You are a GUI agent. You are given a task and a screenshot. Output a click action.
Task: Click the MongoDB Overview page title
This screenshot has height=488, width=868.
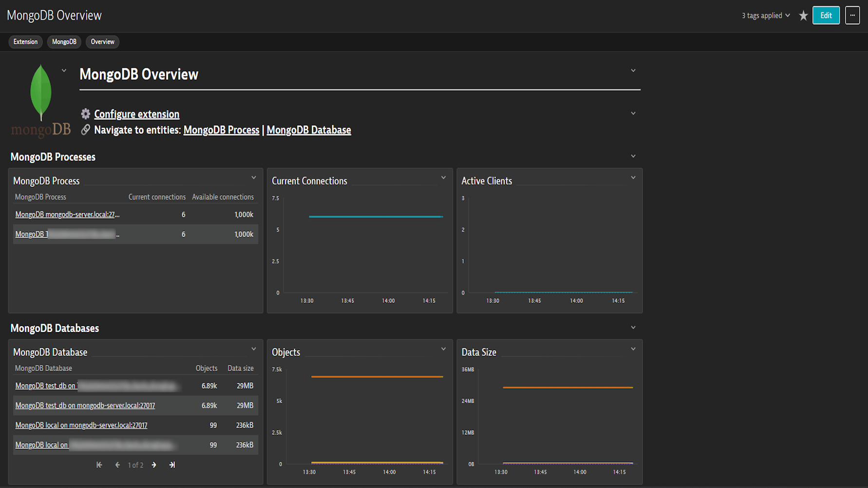pos(54,16)
